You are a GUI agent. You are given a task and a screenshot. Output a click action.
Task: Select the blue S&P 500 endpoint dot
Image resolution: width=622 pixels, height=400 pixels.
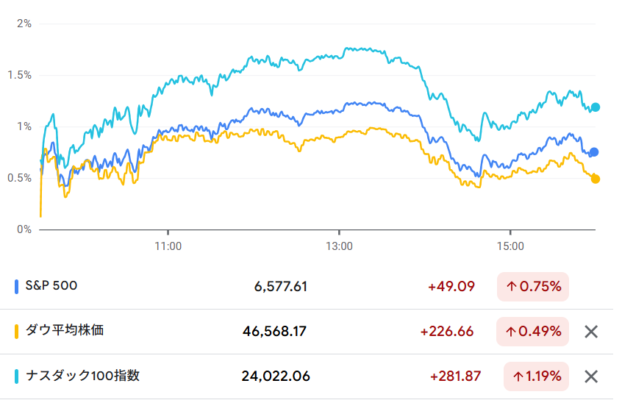tap(594, 152)
